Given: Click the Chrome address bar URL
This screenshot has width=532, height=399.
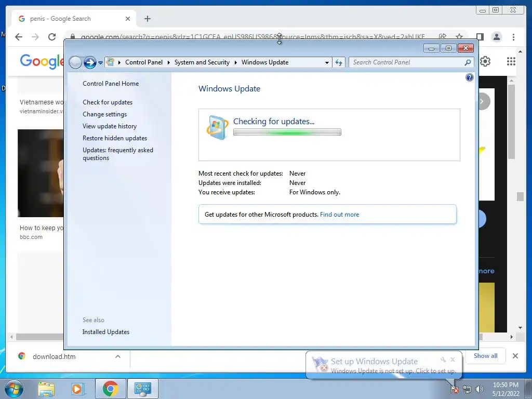Looking at the screenshot, I should [252, 37].
